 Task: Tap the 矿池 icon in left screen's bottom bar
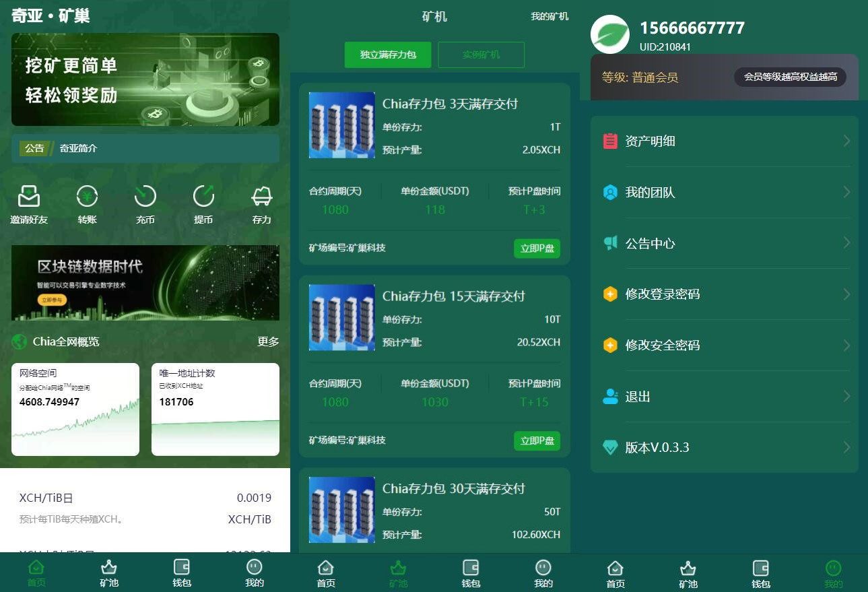(x=109, y=567)
